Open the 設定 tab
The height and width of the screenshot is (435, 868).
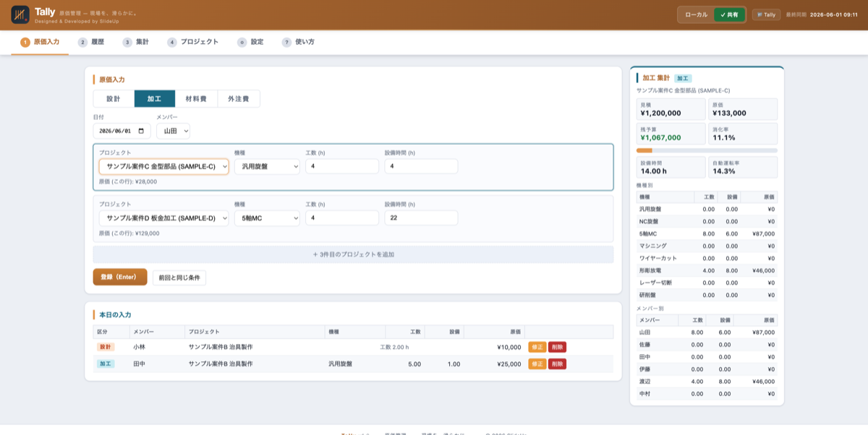click(250, 42)
